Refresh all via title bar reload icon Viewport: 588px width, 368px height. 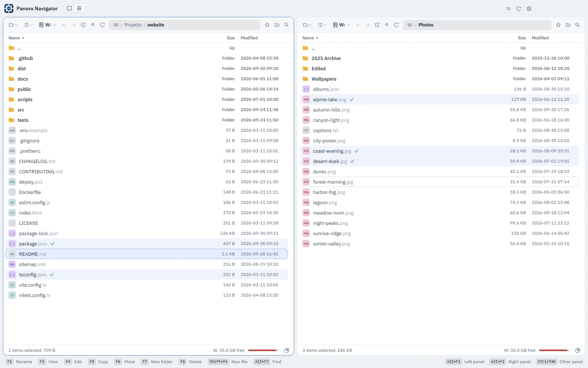coord(519,8)
